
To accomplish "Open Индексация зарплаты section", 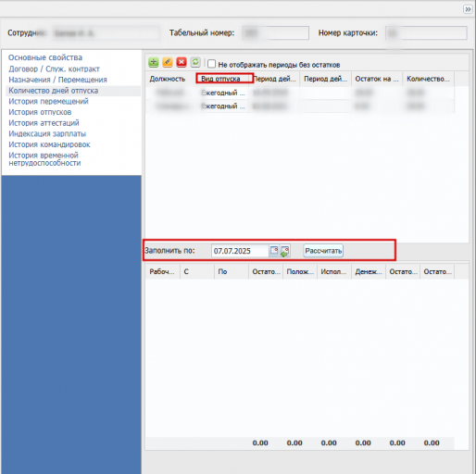I will (x=47, y=133).
